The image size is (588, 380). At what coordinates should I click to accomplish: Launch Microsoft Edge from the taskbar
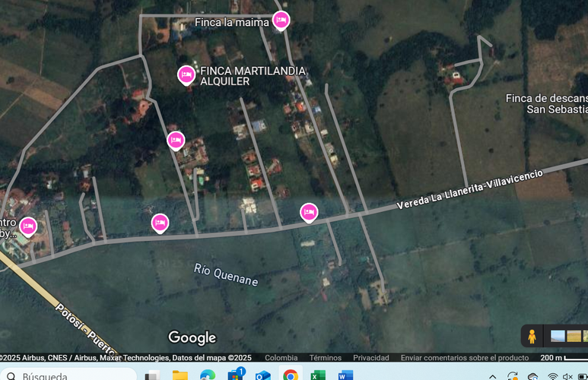(208, 375)
